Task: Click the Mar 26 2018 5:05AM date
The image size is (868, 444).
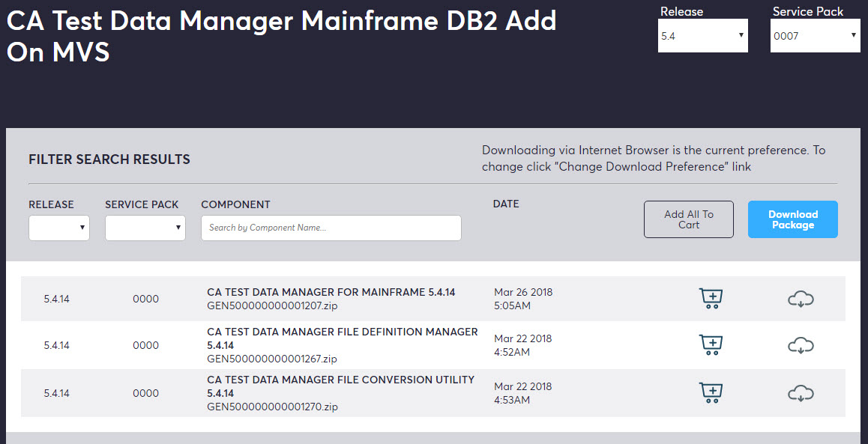Action: click(x=523, y=299)
